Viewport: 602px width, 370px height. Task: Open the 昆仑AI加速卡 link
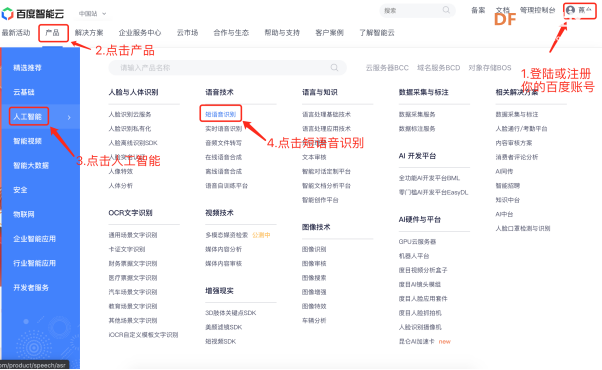coord(417,341)
